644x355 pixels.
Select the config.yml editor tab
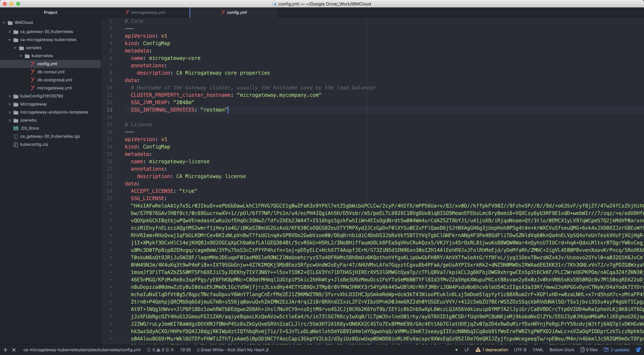(237, 13)
